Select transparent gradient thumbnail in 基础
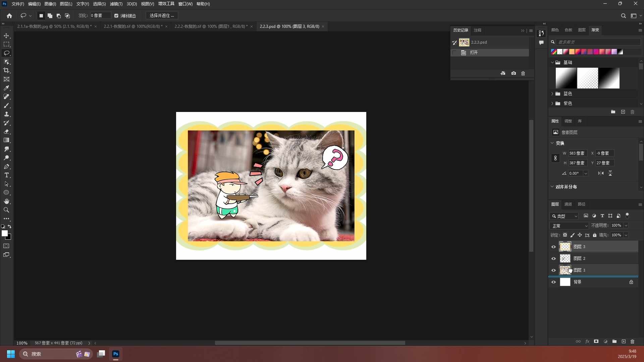The height and width of the screenshot is (362, 644). pos(587,78)
